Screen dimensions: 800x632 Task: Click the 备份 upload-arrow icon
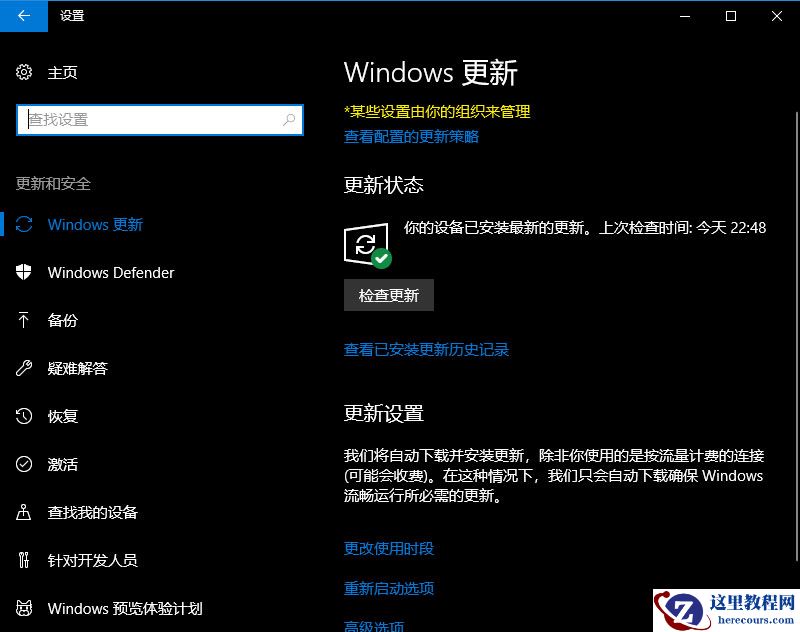click(24, 321)
